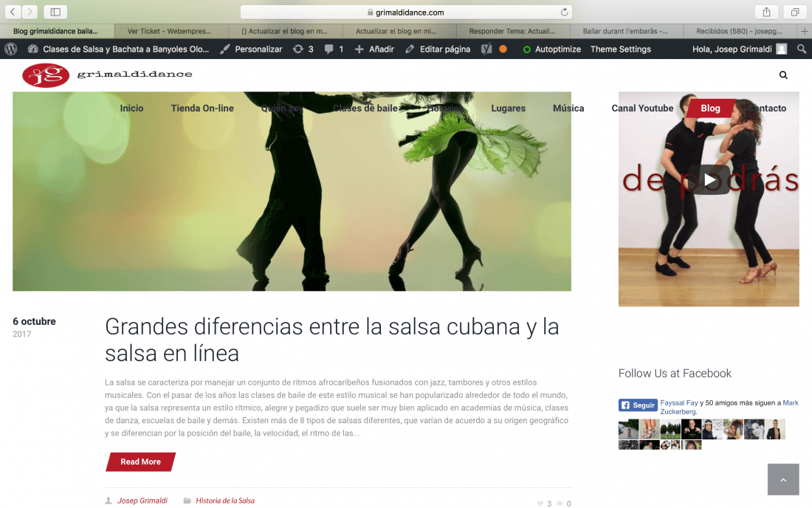Reload the page with the refresh icon

click(x=564, y=12)
